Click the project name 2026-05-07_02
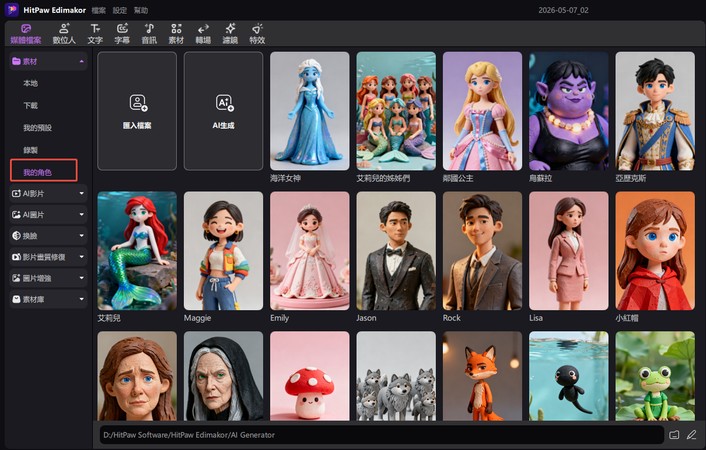The image size is (706, 450). pos(563,10)
